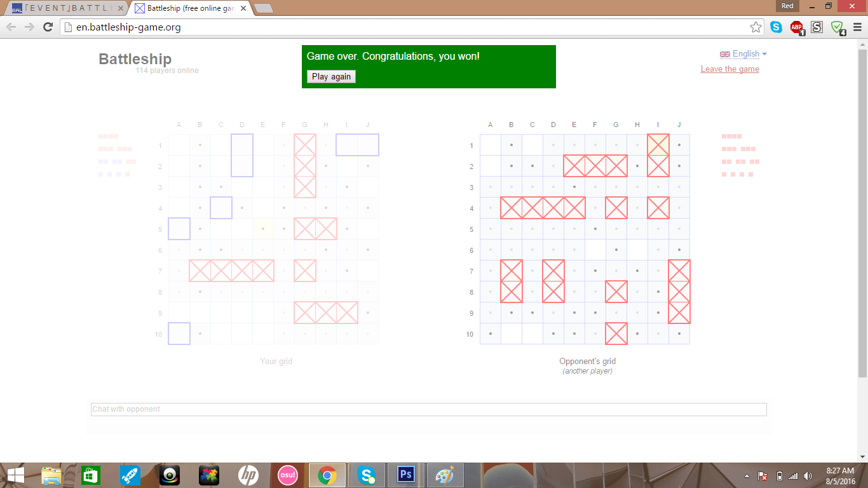Open the Chrome hamburger menu
Image resolution: width=868 pixels, height=488 pixels.
(857, 27)
